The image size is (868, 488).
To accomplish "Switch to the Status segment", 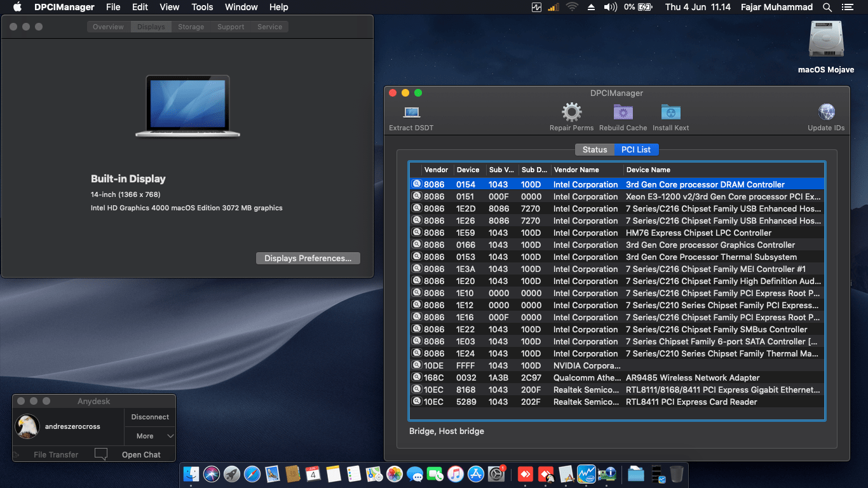I will click(x=595, y=149).
